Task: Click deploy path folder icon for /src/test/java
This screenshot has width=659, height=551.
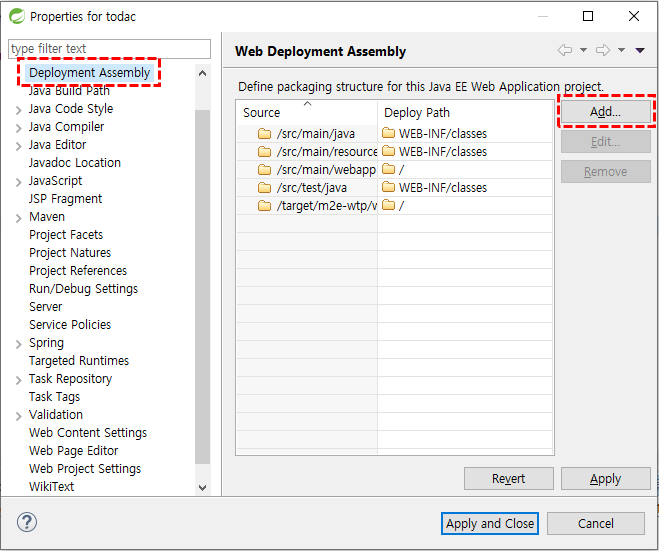Action: [388, 187]
